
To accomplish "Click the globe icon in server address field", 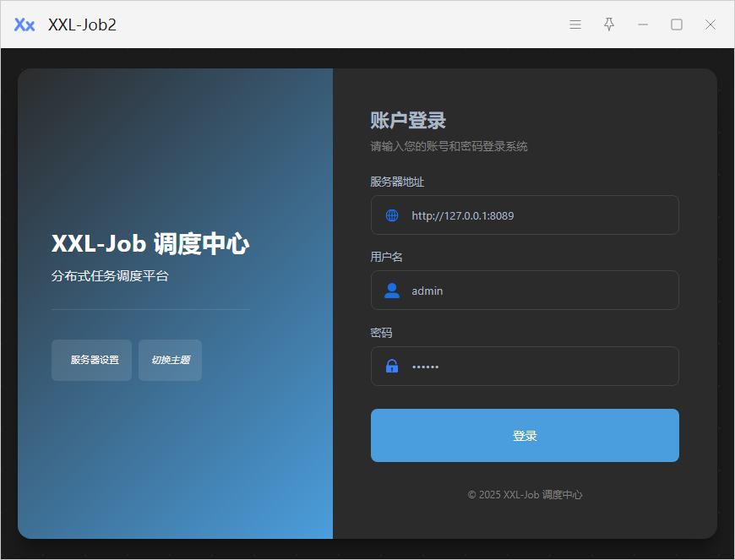I will pyautogui.click(x=392, y=215).
